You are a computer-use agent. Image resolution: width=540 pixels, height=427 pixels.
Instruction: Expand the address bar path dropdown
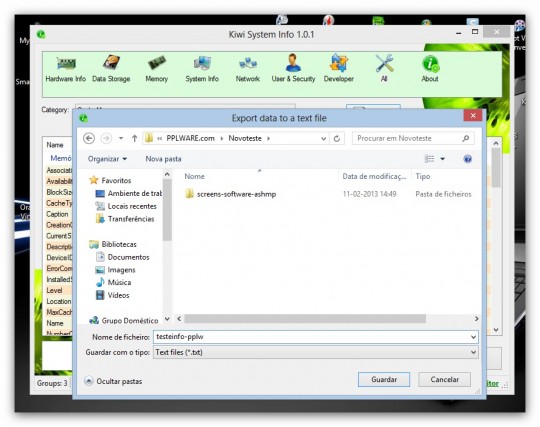(x=323, y=139)
